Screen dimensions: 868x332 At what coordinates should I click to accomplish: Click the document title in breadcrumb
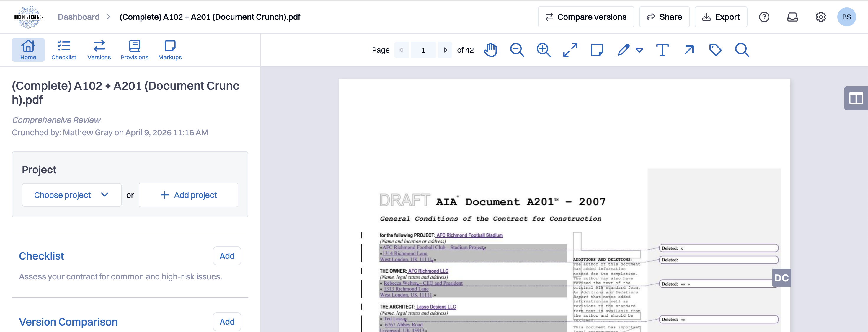(x=210, y=17)
